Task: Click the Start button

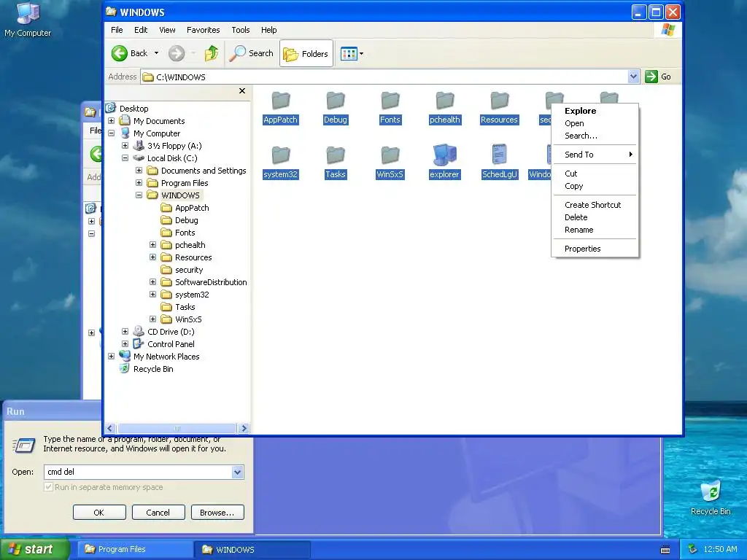Action: click(x=35, y=550)
